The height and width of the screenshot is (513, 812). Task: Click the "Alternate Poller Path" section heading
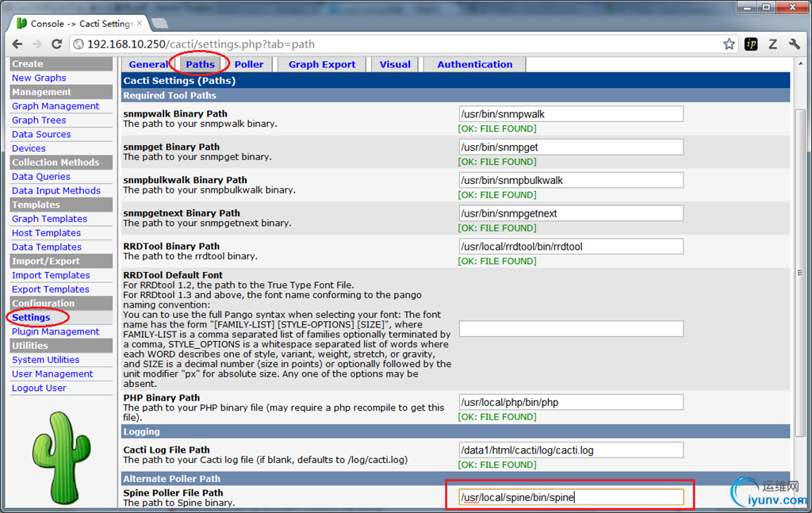point(171,478)
